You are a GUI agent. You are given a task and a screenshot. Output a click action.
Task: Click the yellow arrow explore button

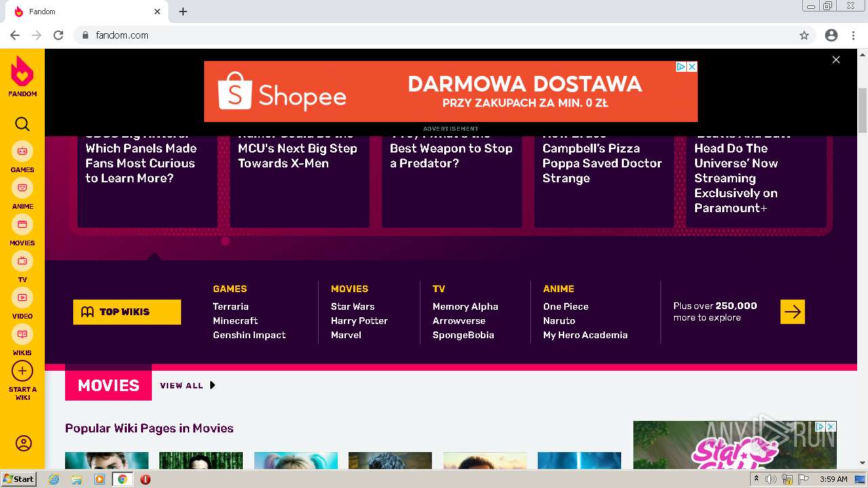point(793,312)
